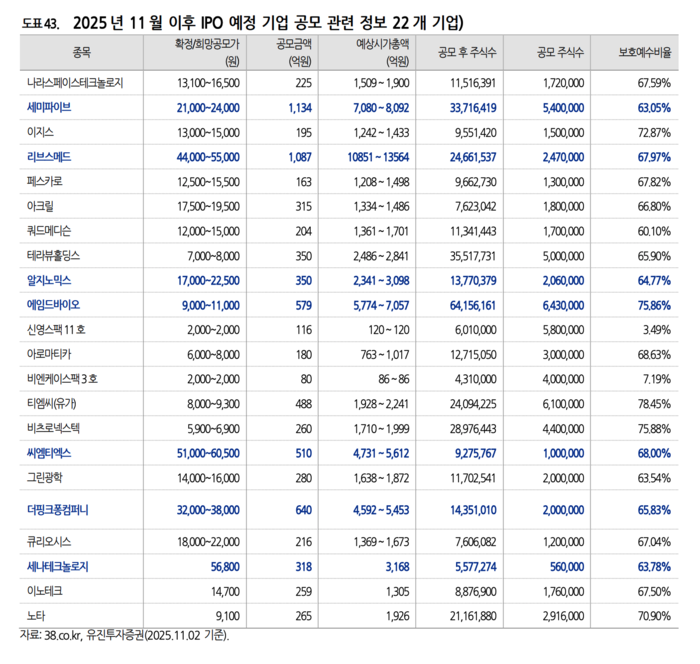Viewport: 700px width, 664px height.
Task: Click price range 44,000~55,000
Action: click(208, 157)
